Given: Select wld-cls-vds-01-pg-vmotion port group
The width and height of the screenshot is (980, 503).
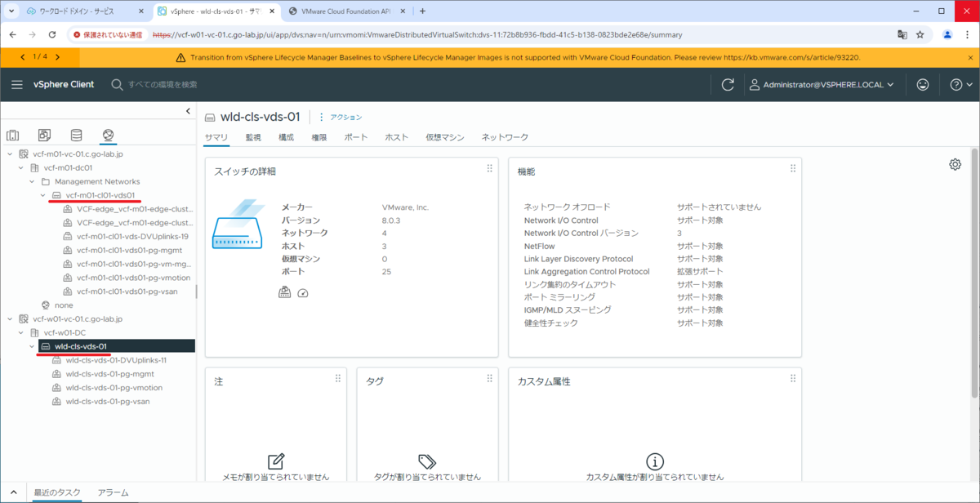Looking at the screenshot, I should pyautogui.click(x=114, y=388).
